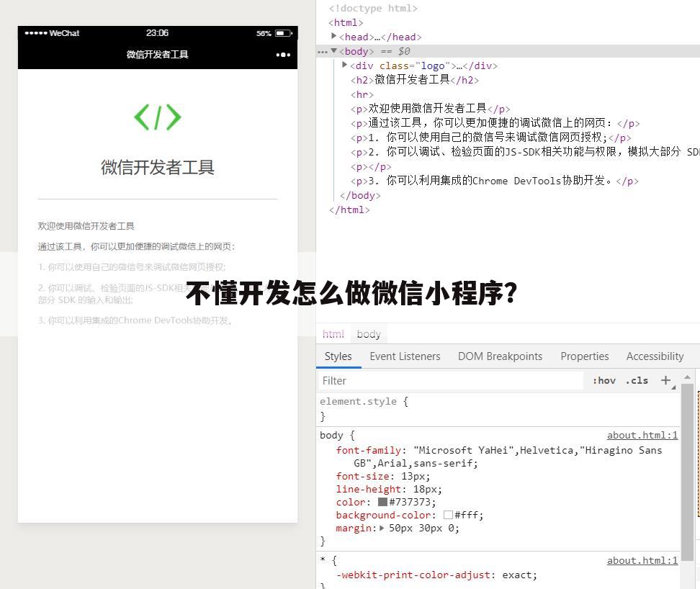700x589 pixels.
Task: Open the Accessibility tab
Action: [655, 356]
